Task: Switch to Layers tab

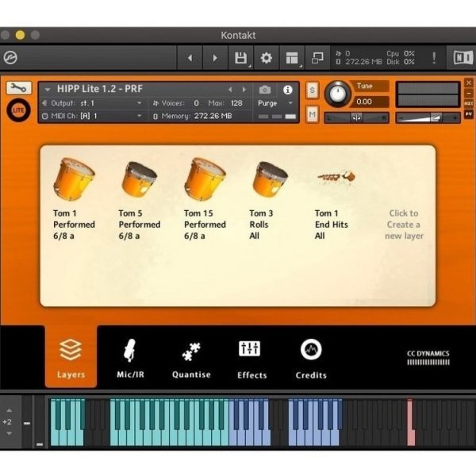Action: click(71, 358)
